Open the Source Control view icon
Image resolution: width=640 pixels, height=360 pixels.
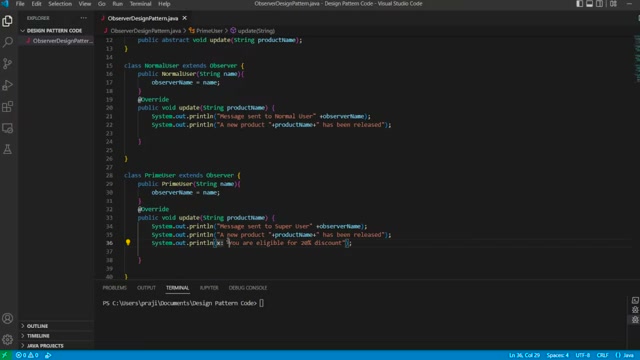[7, 63]
